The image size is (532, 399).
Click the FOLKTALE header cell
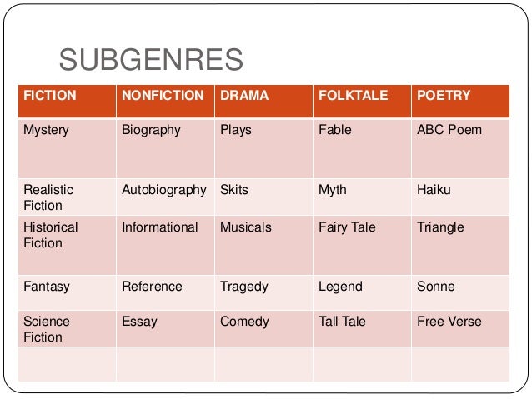[353, 96]
